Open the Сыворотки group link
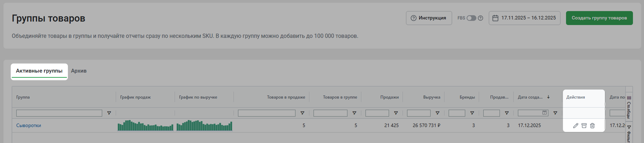 tap(29, 125)
